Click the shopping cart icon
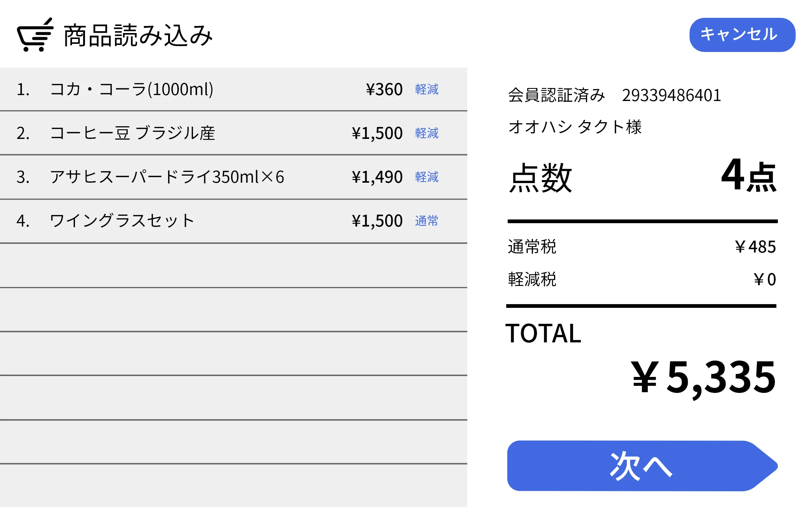The image size is (812, 508). click(35, 35)
